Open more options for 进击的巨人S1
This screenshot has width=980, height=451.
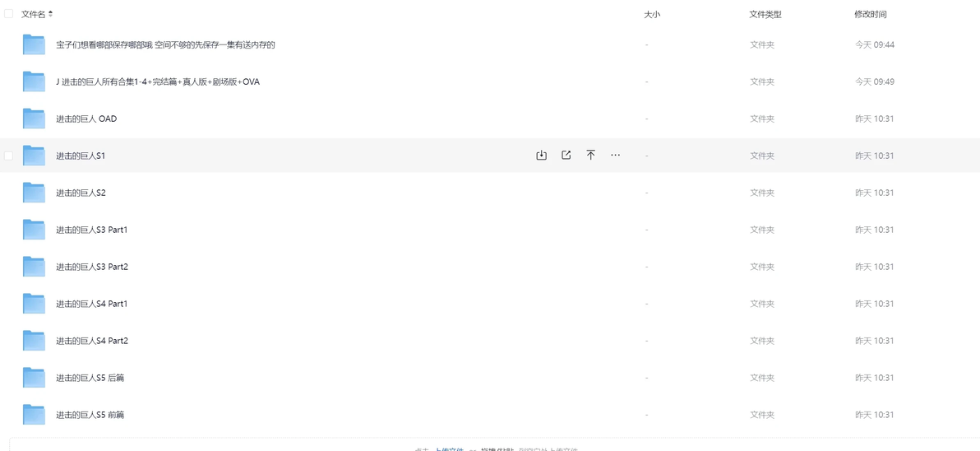click(x=616, y=155)
